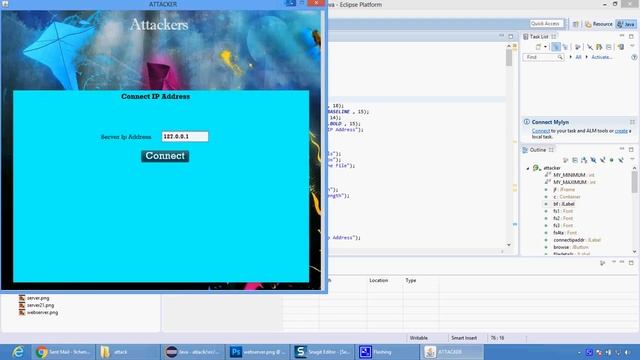Select MY_MAXIMUM field in Outline
Viewport: 640px width, 360px height.
pos(574,182)
